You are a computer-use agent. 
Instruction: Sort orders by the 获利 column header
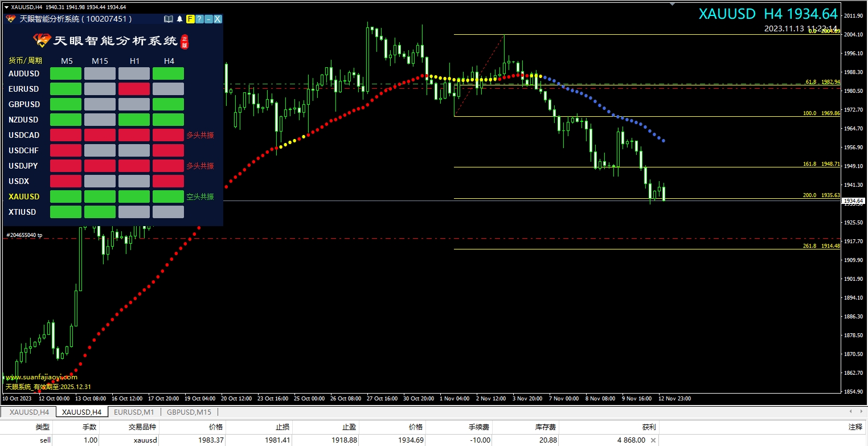[649, 427]
